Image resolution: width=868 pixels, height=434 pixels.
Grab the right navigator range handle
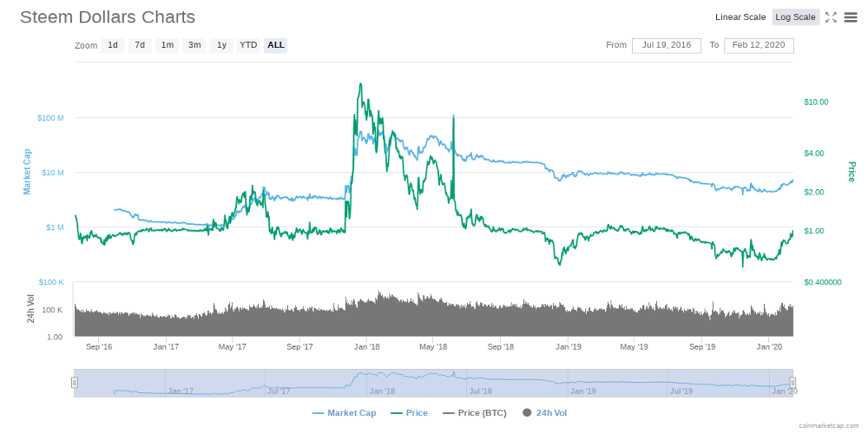[x=792, y=383]
